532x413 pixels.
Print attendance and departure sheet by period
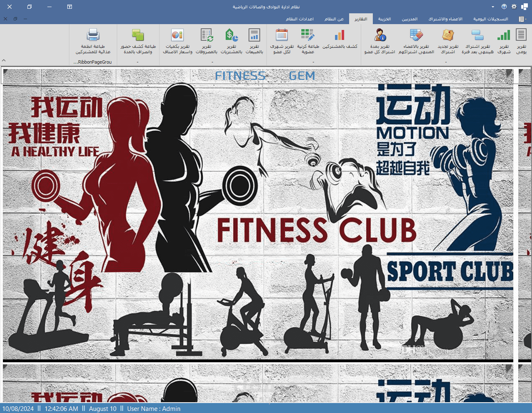click(138, 41)
